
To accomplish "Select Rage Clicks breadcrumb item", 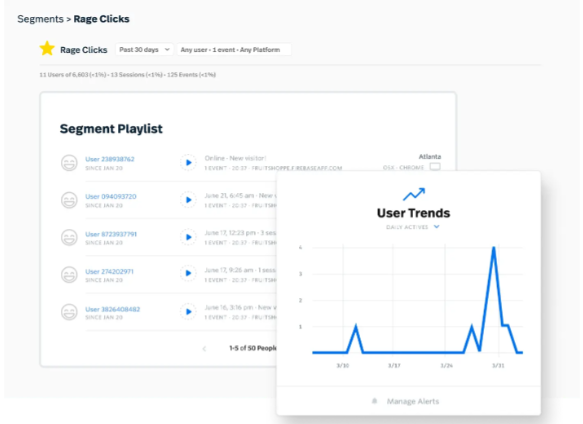I will click(x=102, y=19).
